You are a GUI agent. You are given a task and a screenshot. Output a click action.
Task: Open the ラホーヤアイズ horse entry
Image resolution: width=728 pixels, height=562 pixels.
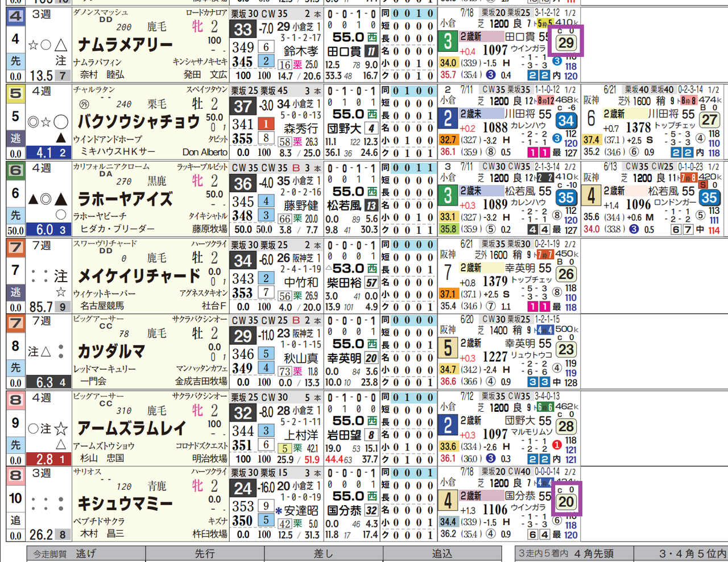pos(125,199)
